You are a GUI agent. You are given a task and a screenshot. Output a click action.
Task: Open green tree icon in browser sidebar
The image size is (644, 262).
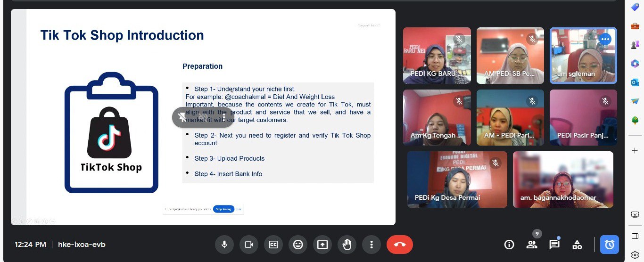tap(635, 120)
